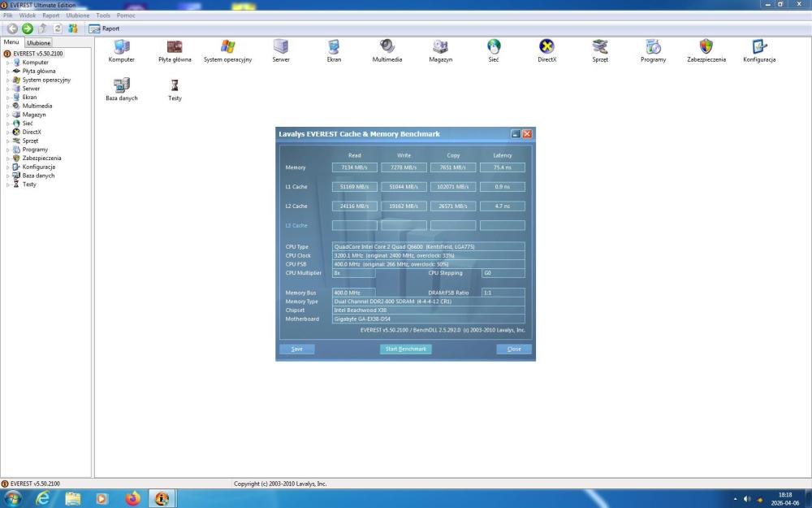Click the green forward arrow in toolbar
This screenshot has width=812, height=508.
(x=27, y=28)
